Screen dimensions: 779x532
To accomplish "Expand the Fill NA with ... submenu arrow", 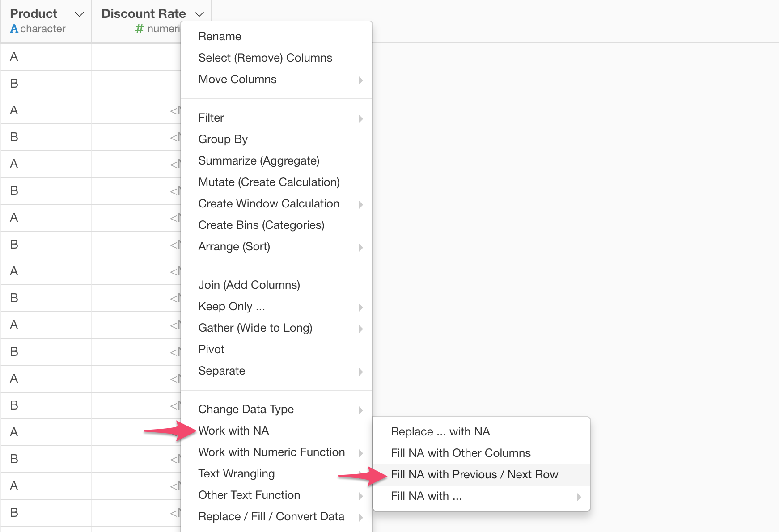I will pos(579,497).
